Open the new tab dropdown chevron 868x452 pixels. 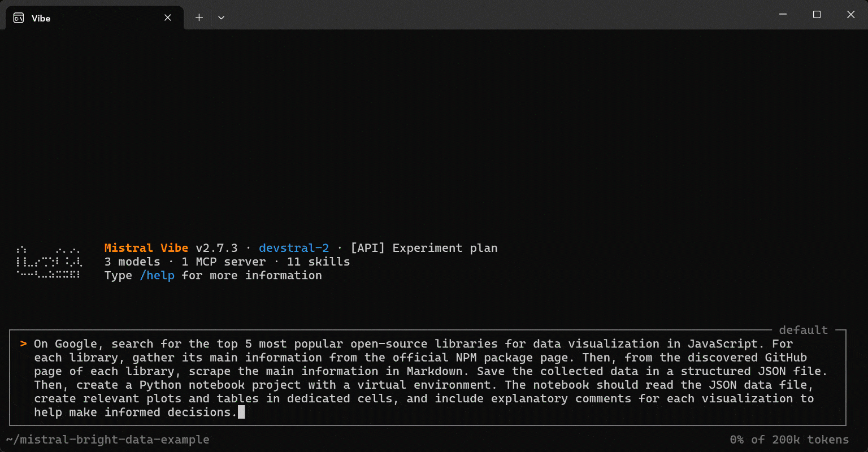[x=221, y=18]
